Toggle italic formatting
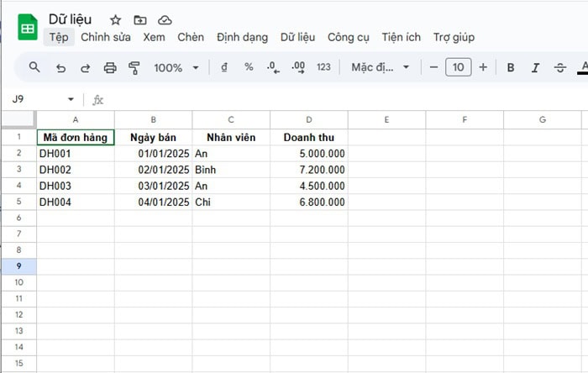The height and width of the screenshot is (373, 588). tap(535, 67)
